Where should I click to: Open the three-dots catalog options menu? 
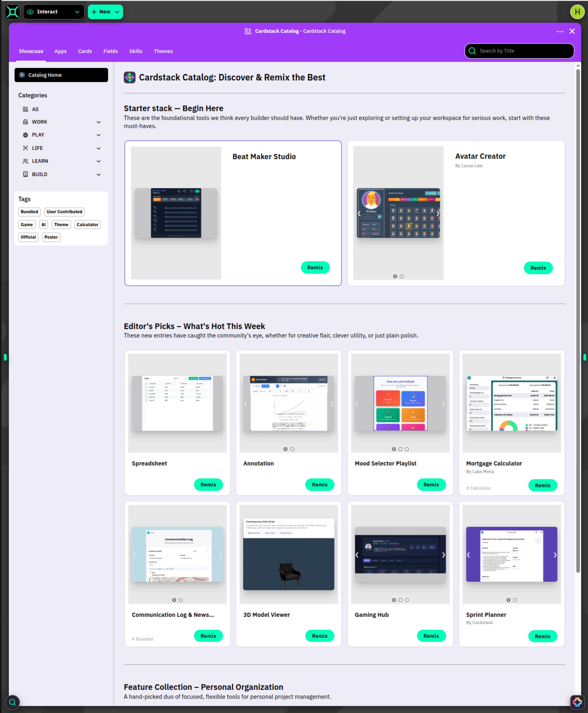pos(560,31)
